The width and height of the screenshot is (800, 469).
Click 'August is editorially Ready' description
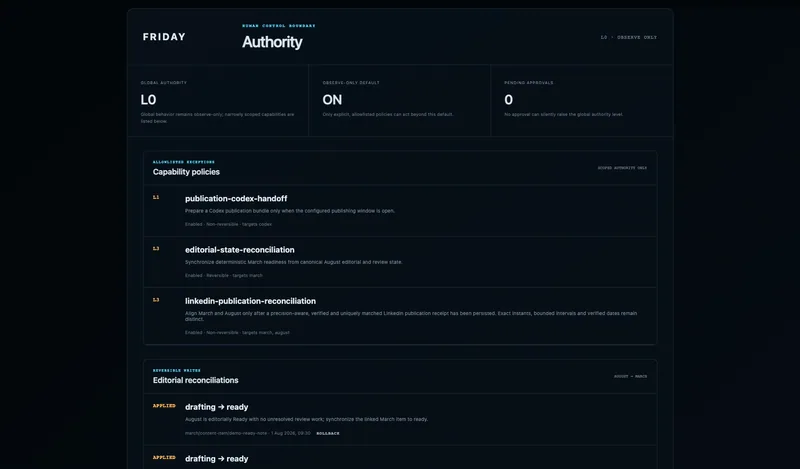(306, 419)
